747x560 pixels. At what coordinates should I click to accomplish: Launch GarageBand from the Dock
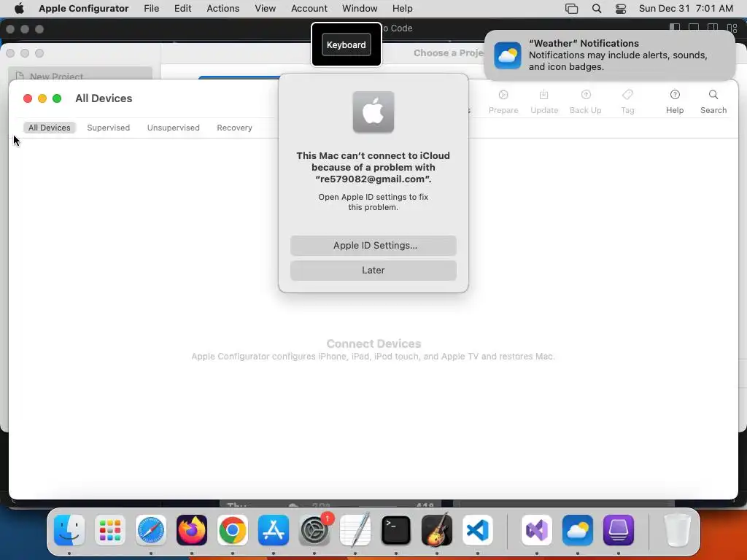pos(437,530)
